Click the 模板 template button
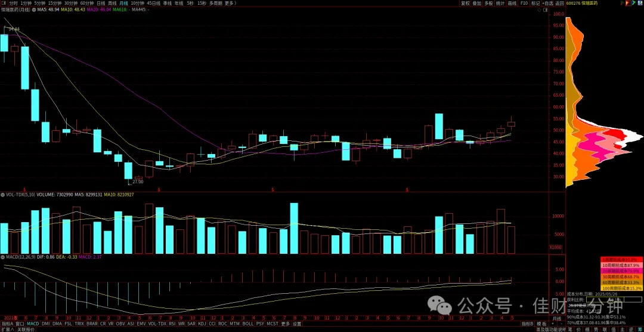Screen dimensions: 644x332 tap(541, 324)
